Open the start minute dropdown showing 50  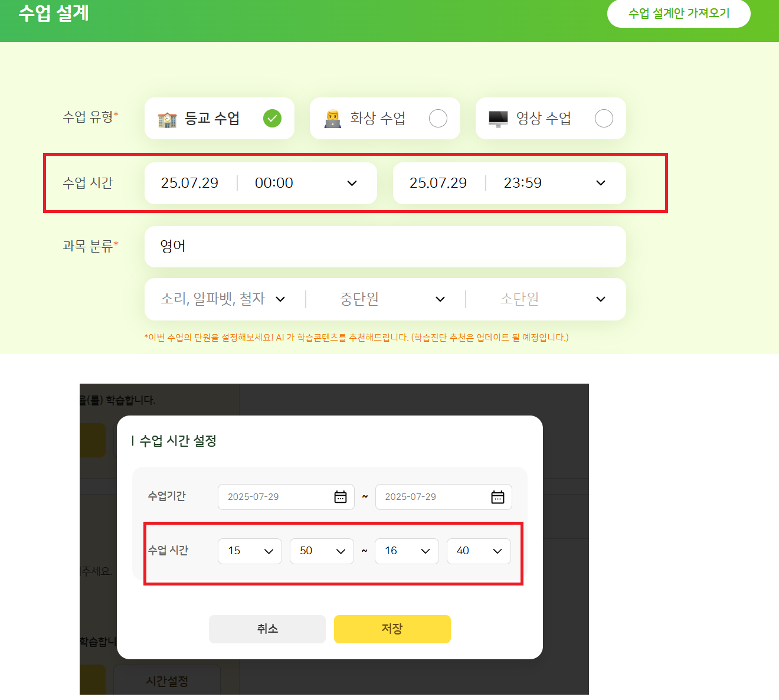click(x=322, y=551)
